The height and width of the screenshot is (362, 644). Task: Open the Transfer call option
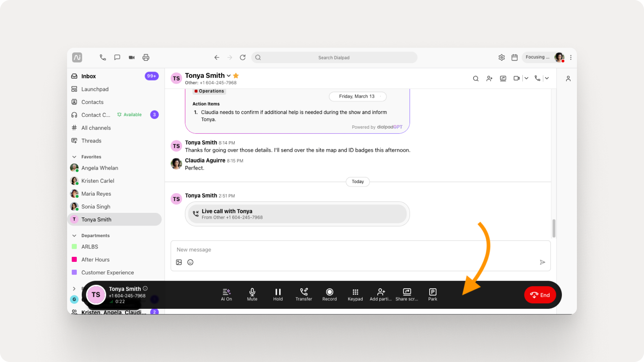(304, 295)
